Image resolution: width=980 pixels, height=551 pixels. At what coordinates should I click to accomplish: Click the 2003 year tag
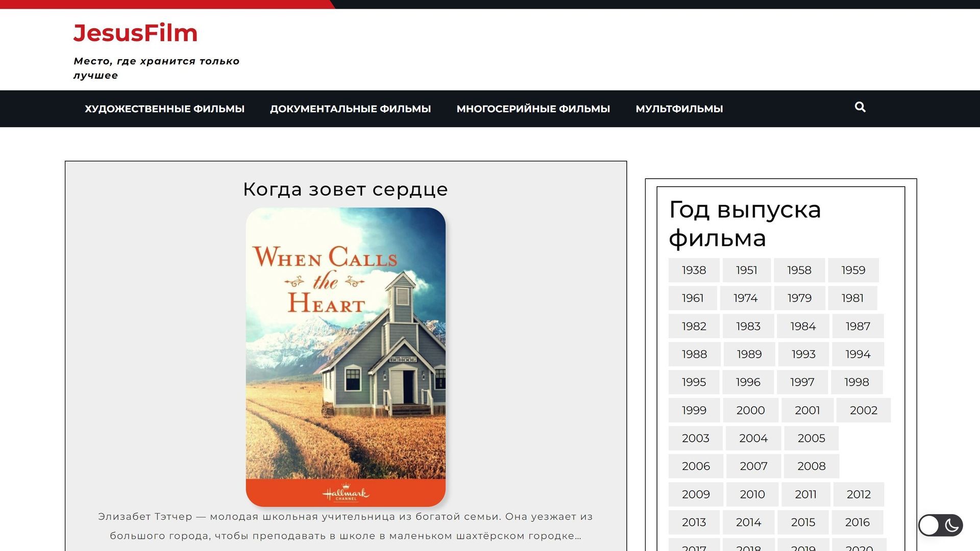point(695,438)
